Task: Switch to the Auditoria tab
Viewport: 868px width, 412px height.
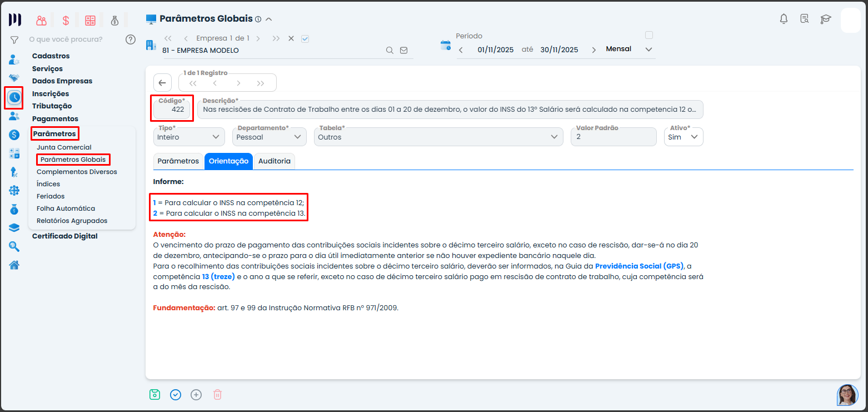Action: click(x=274, y=161)
